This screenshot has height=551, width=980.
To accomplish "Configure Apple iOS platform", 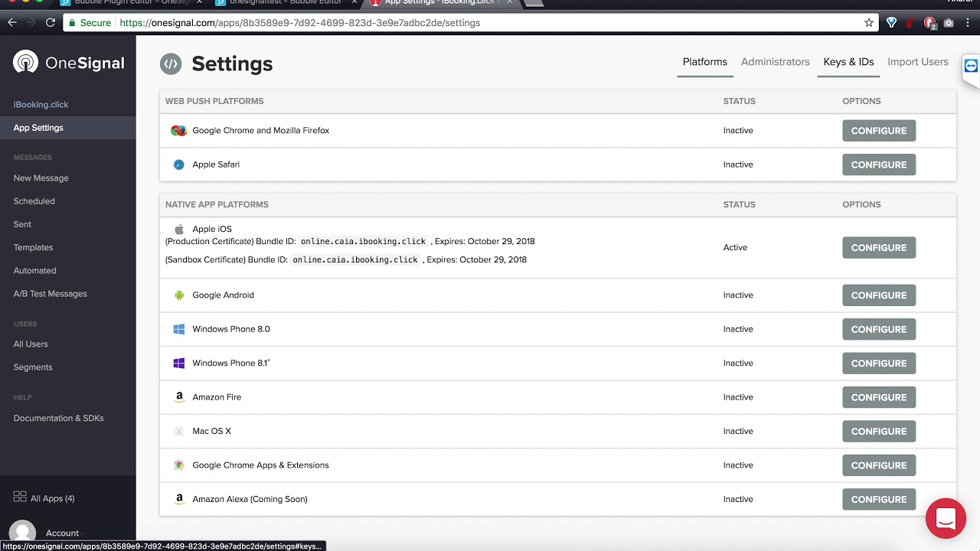I will 879,248.
